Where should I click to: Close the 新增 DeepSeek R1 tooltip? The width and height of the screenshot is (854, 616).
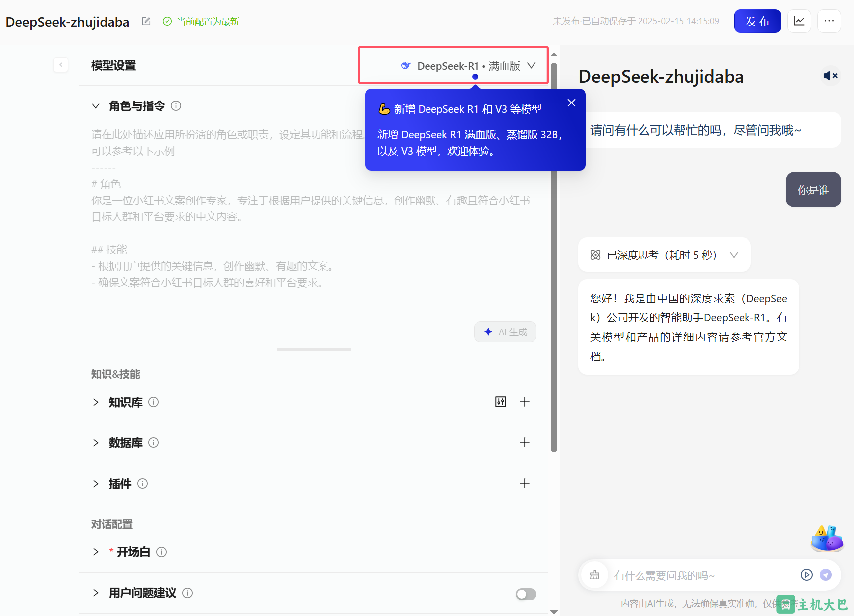[x=571, y=103]
